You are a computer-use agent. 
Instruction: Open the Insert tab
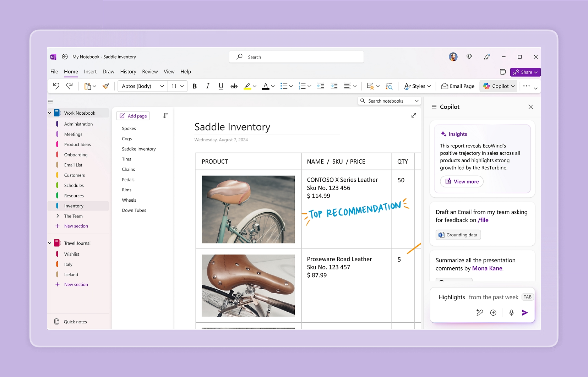(90, 71)
